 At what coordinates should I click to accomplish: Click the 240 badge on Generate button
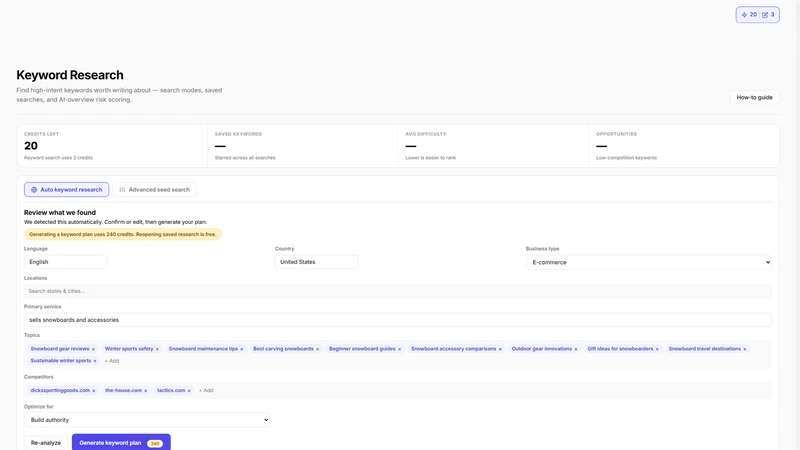point(155,443)
